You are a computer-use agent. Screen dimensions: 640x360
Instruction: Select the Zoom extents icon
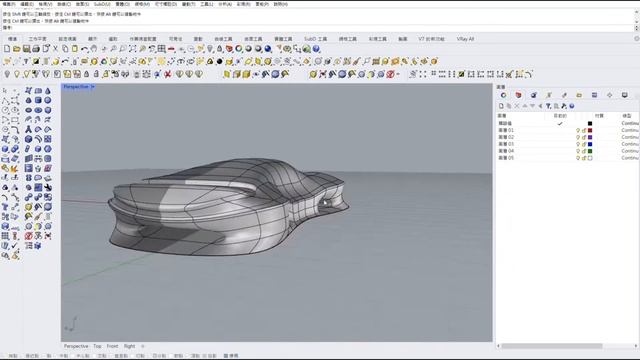[133, 49]
